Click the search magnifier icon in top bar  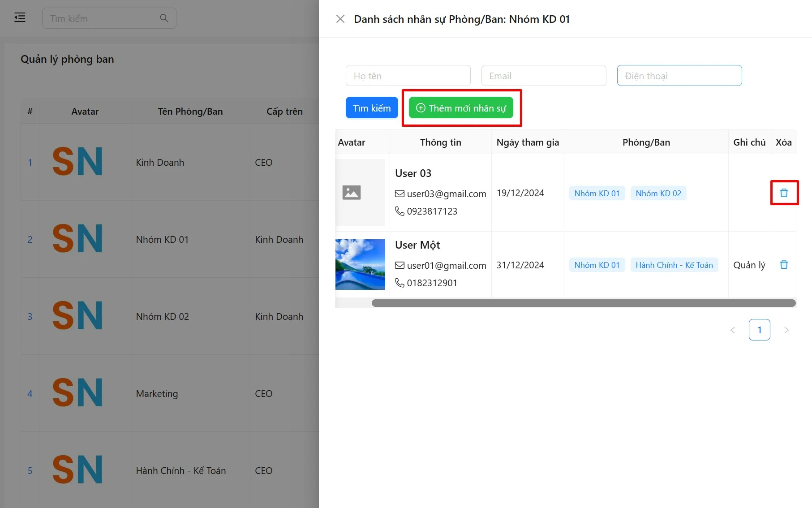point(164,18)
